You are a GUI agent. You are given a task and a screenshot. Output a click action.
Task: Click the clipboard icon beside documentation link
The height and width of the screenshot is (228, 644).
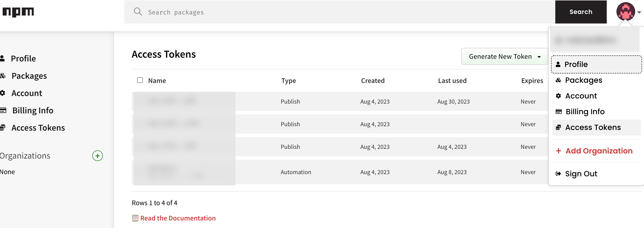[x=135, y=218]
